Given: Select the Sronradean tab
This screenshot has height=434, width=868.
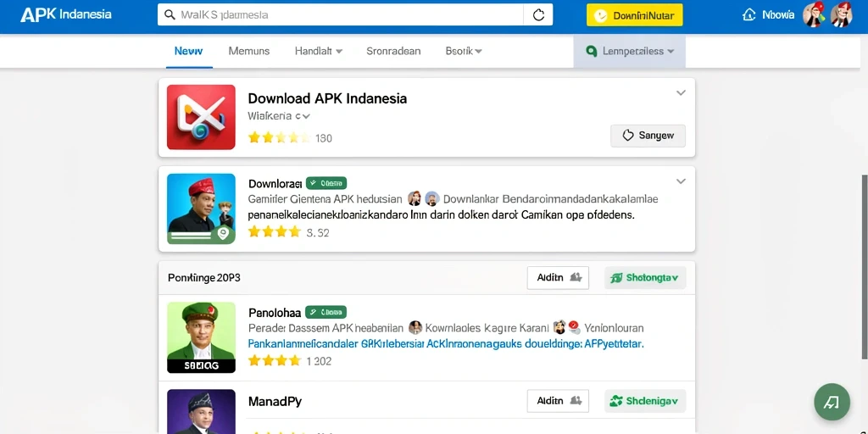Looking at the screenshot, I should click(x=393, y=51).
